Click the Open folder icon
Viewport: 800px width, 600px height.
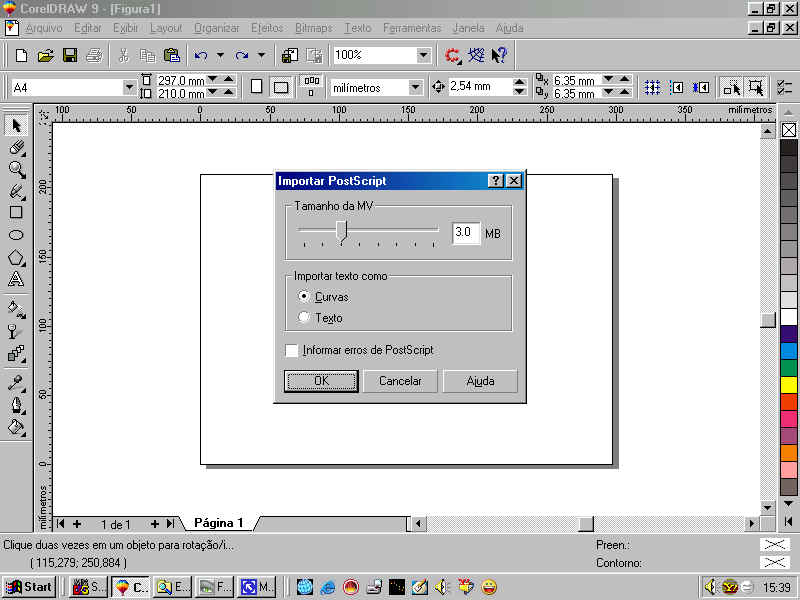pyautogui.click(x=46, y=55)
